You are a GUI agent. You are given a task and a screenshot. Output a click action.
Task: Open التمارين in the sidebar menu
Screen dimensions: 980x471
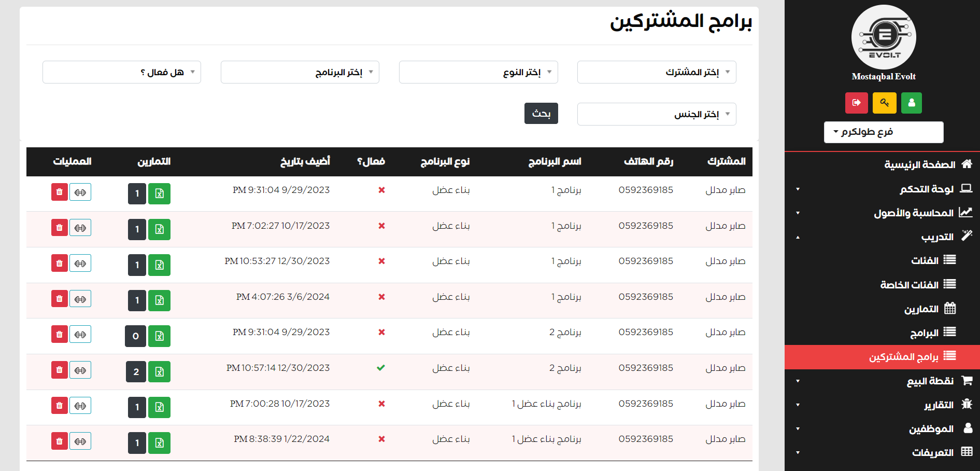pyautogui.click(x=921, y=309)
